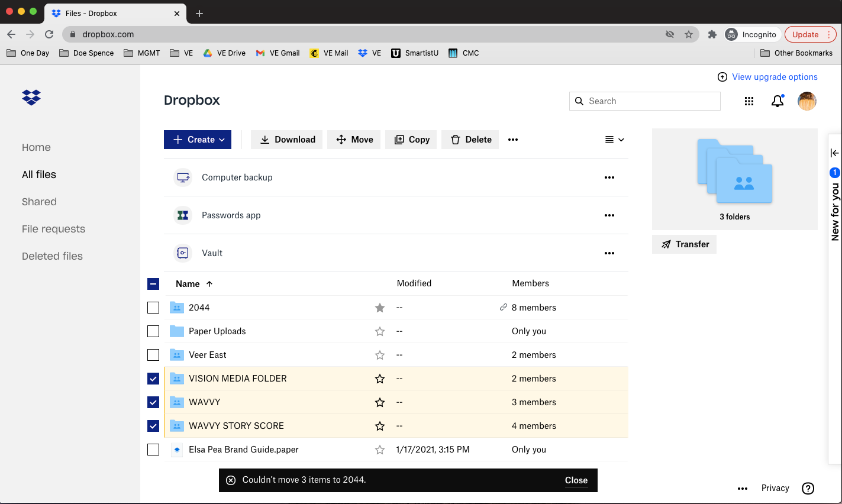Open more actions ellipsis beside Delete

(x=513, y=140)
